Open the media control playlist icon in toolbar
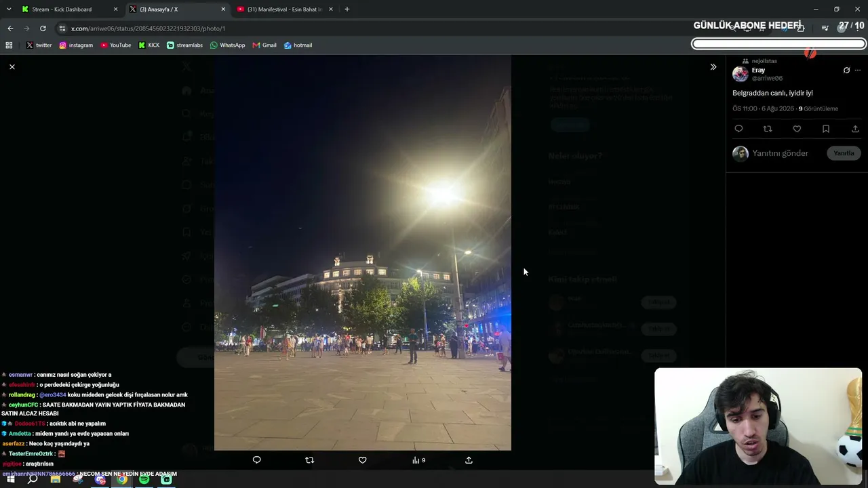This screenshot has height=488, width=868. click(x=825, y=28)
